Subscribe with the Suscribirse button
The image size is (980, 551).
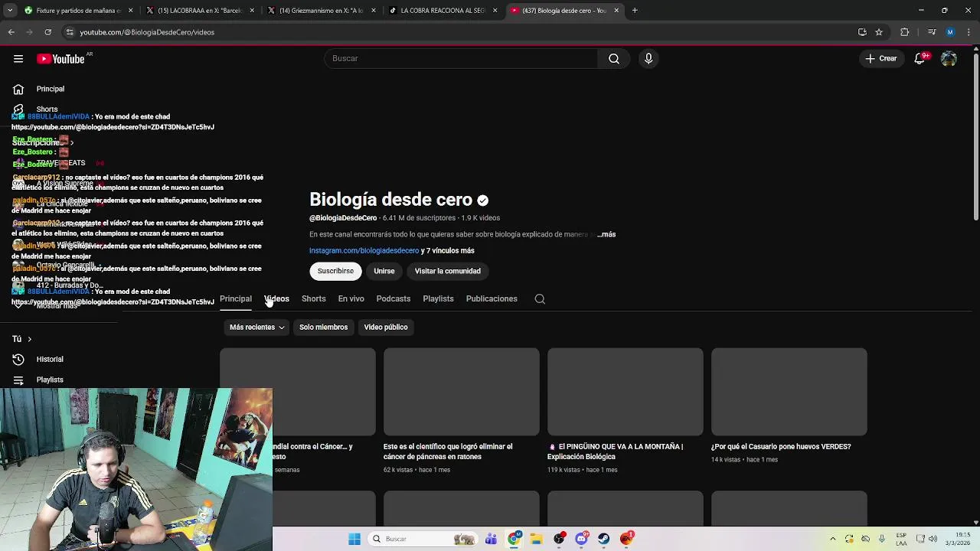pyautogui.click(x=335, y=271)
